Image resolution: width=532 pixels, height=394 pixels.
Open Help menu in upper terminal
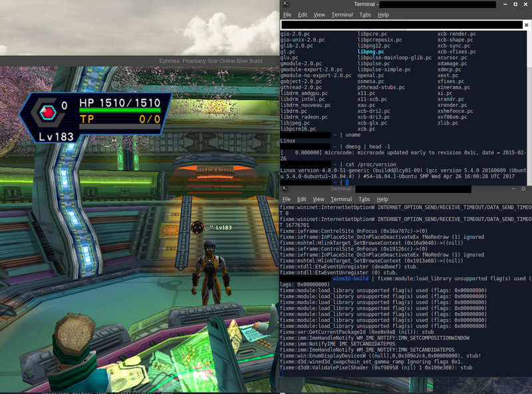point(383,15)
